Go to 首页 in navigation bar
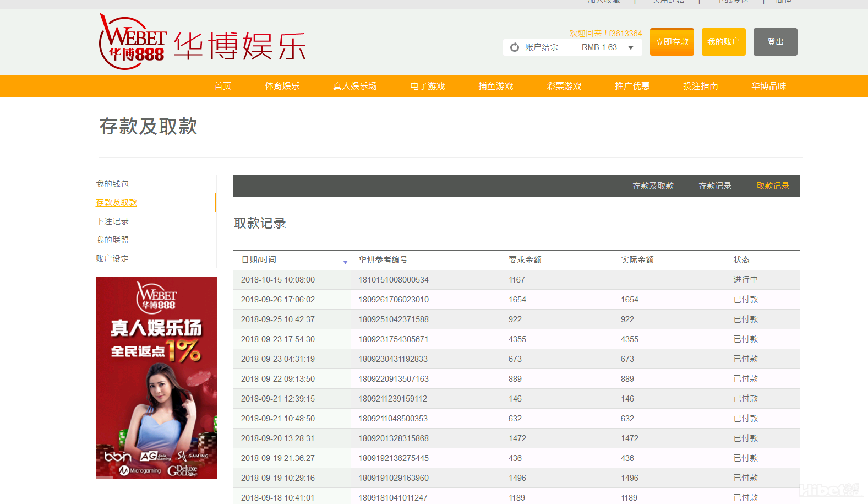 (223, 86)
